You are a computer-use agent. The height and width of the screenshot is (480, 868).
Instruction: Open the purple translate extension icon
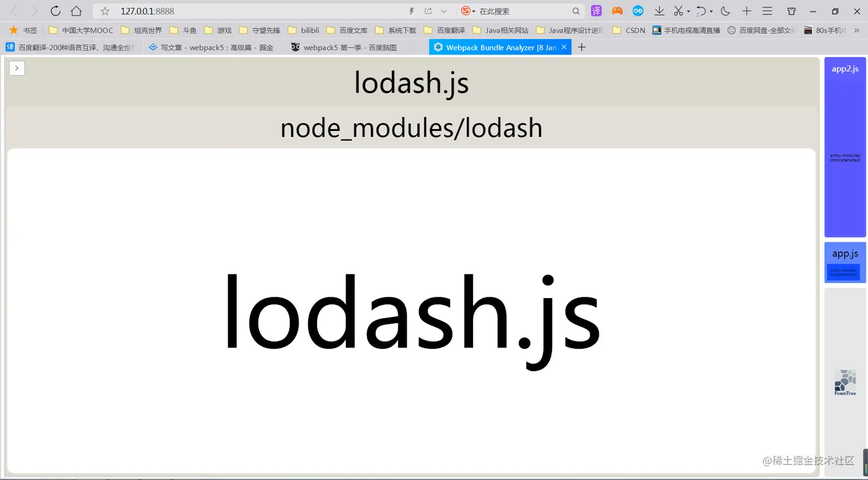click(x=596, y=11)
